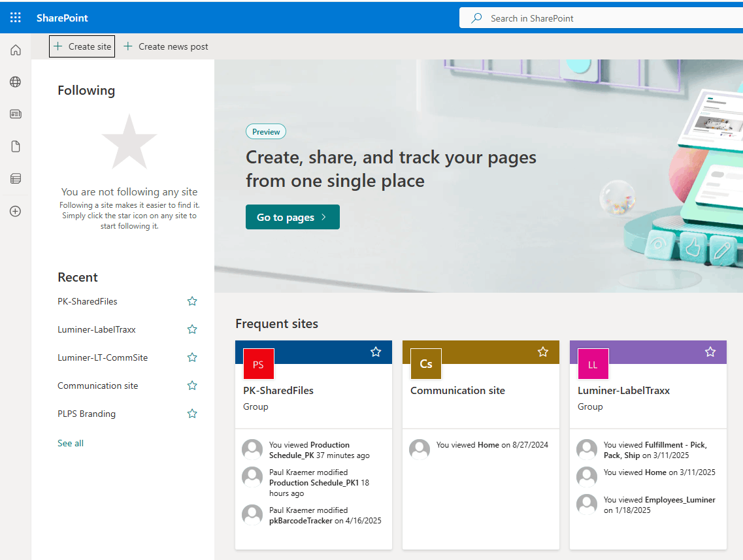
Task: Go to Home in the app bar
Action: coord(16,50)
